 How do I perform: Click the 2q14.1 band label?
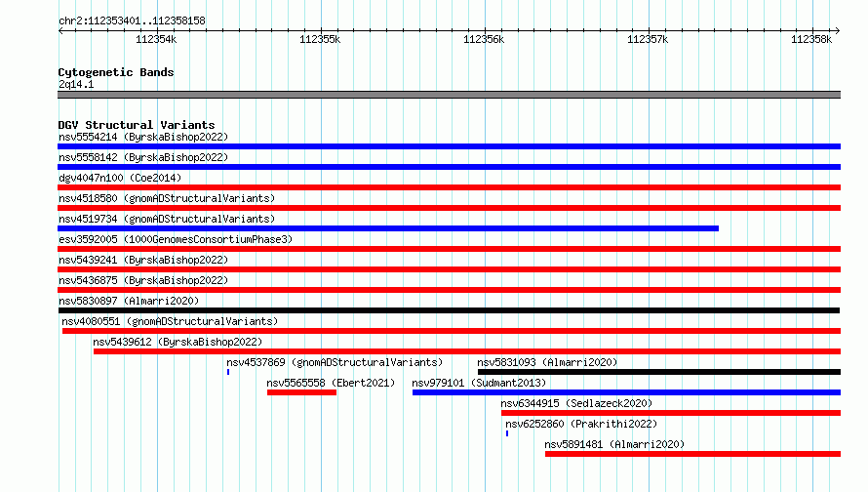76,84
